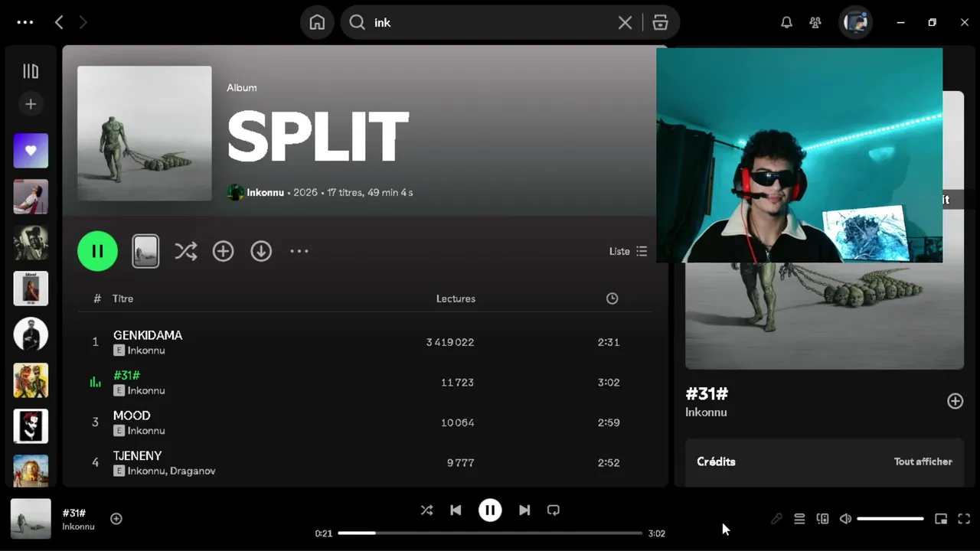
Task: Click the album preview thumbnail button
Action: [x=145, y=251]
